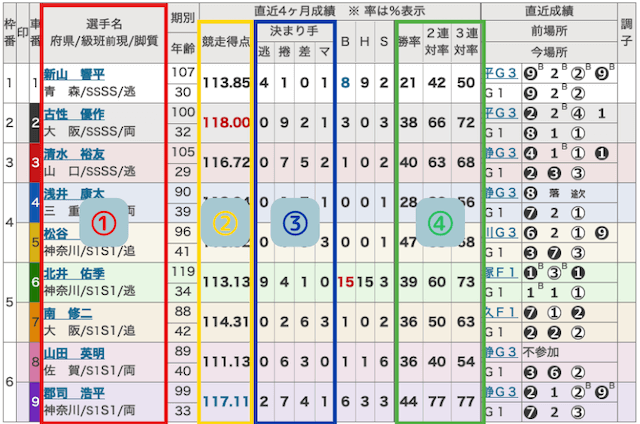Select the race score 114.31
This screenshot has height=424, width=640.
coord(226,322)
